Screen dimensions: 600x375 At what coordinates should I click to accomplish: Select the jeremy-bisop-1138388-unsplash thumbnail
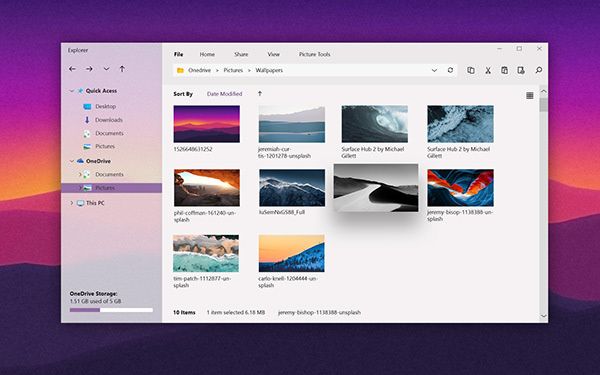(x=460, y=188)
